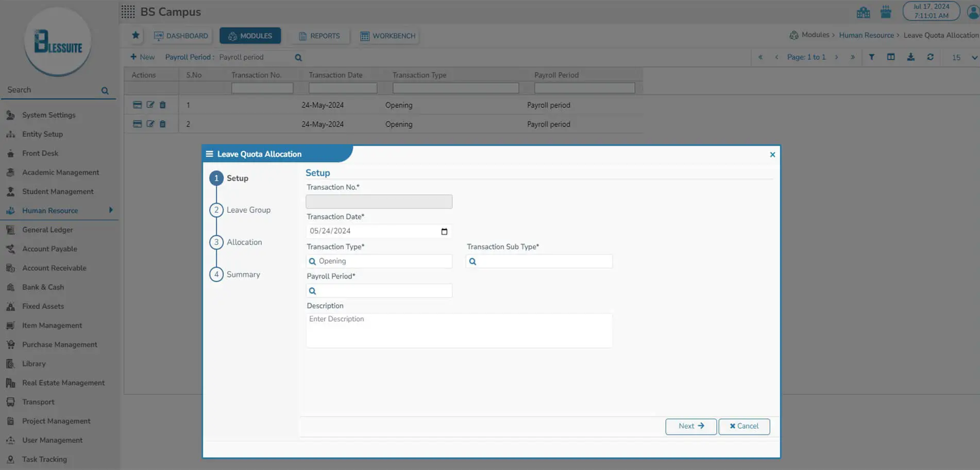Switch to the Reports tab
The height and width of the screenshot is (470, 980).
pyautogui.click(x=319, y=36)
